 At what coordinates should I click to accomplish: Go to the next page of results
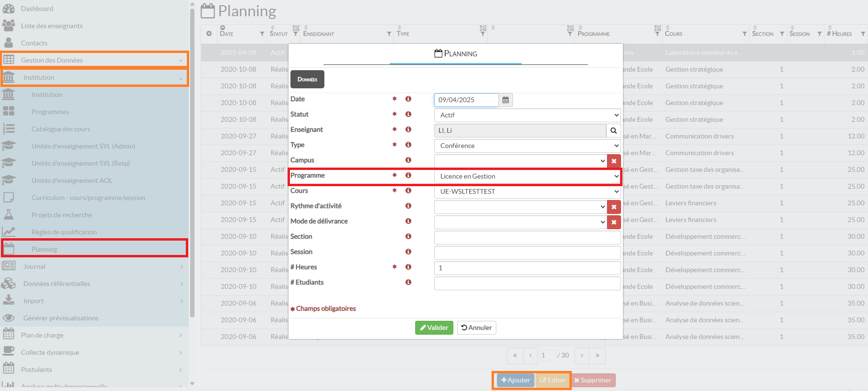click(x=582, y=356)
